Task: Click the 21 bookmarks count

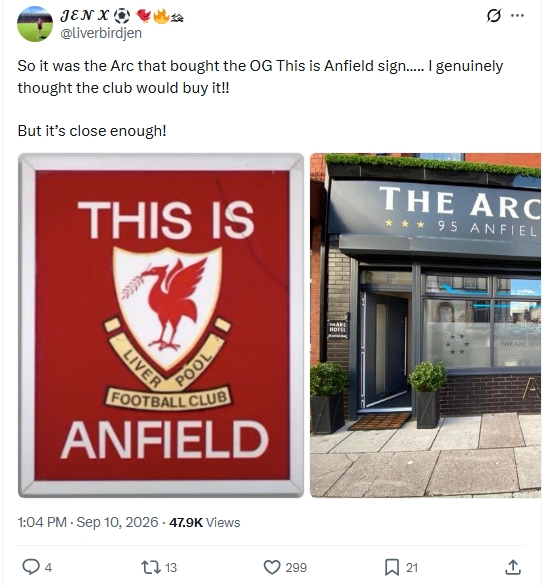Action: 412,567
